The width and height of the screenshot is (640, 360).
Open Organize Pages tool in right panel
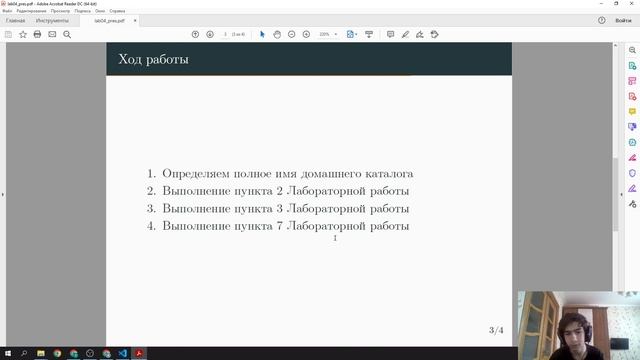point(632,81)
